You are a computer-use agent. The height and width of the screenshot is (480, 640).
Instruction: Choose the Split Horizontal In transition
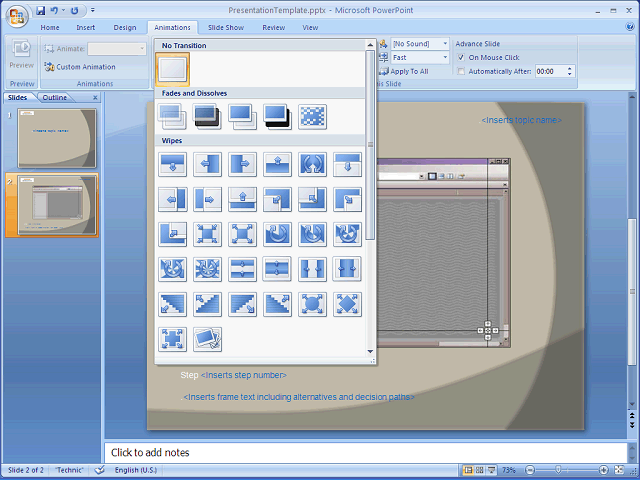tap(242, 269)
